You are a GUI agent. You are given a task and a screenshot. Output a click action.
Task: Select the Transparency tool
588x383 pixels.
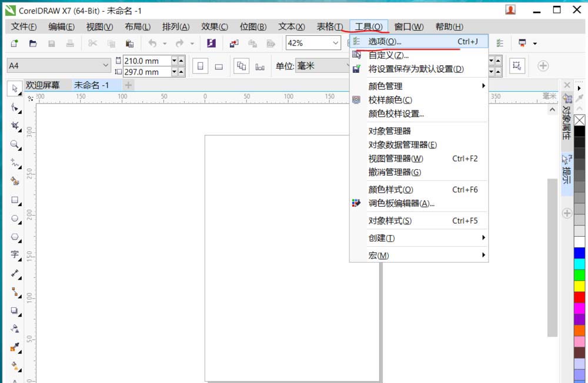point(15,328)
